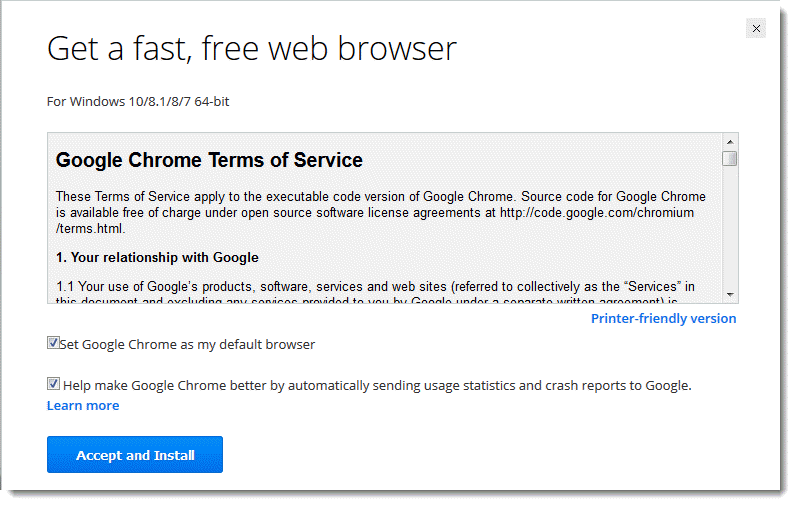Open the Learn more link
Screen dimensions: 795x505
[x=83, y=405]
